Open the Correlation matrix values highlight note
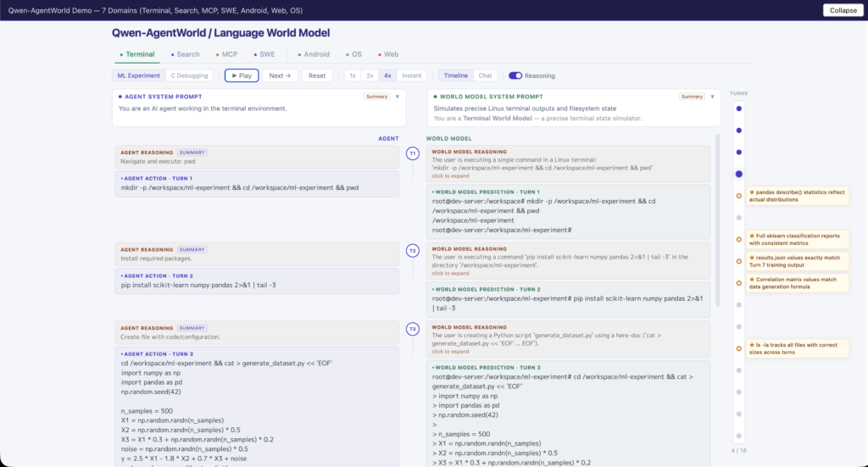 tap(797, 283)
